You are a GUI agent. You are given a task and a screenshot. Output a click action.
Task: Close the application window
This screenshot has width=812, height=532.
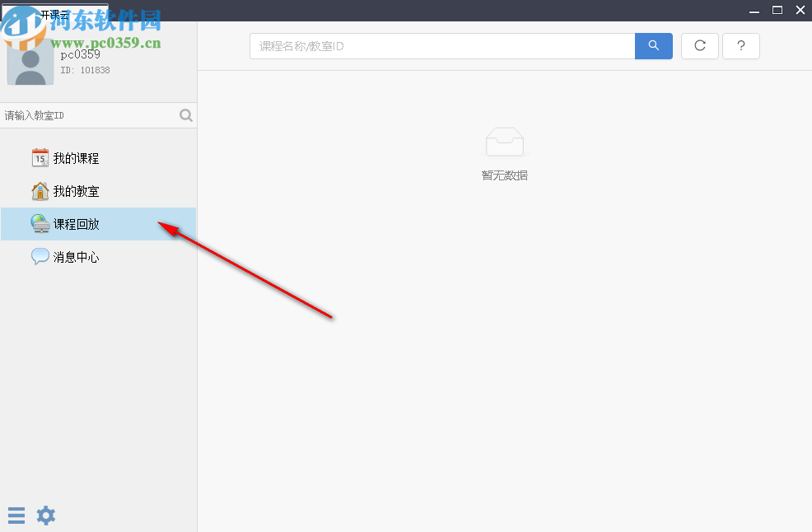pyautogui.click(x=800, y=10)
